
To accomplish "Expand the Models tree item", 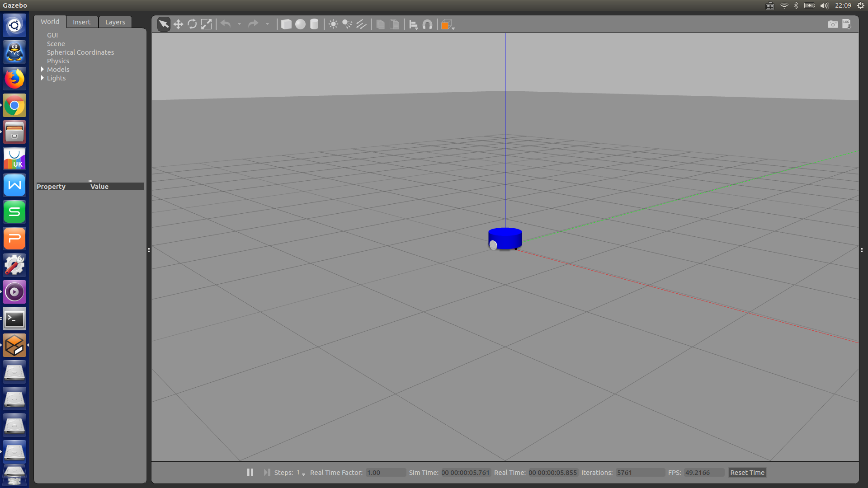I will (x=42, y=70).
